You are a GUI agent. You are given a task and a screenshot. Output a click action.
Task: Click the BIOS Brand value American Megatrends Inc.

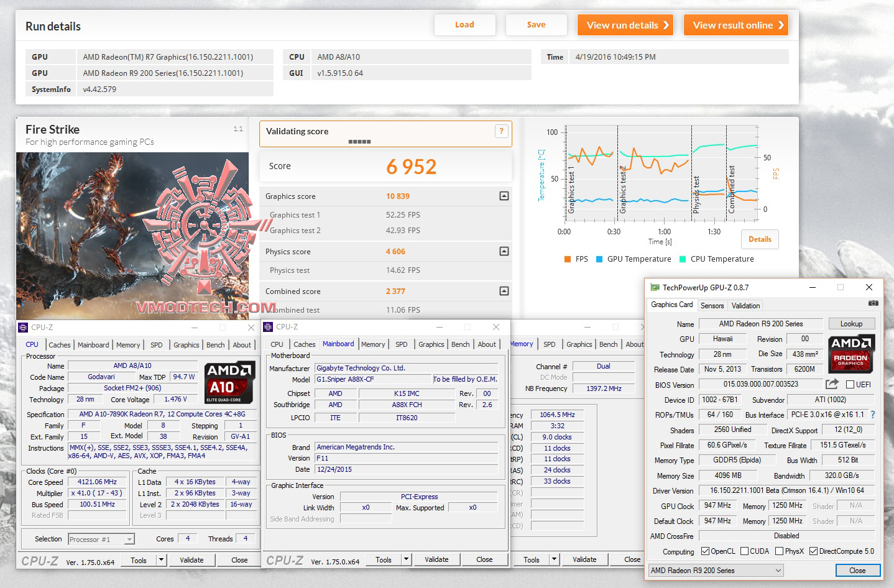pos(407,447)
